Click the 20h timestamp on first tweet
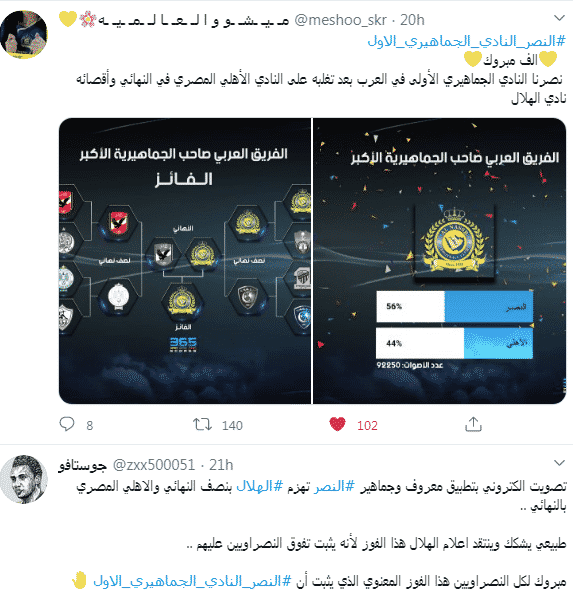 tap(412, 20)
